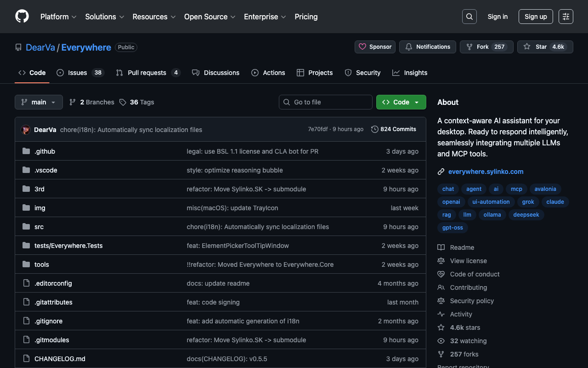Click the appearance settings icon in header
This screenshot has height=368, width=588.
565,17
